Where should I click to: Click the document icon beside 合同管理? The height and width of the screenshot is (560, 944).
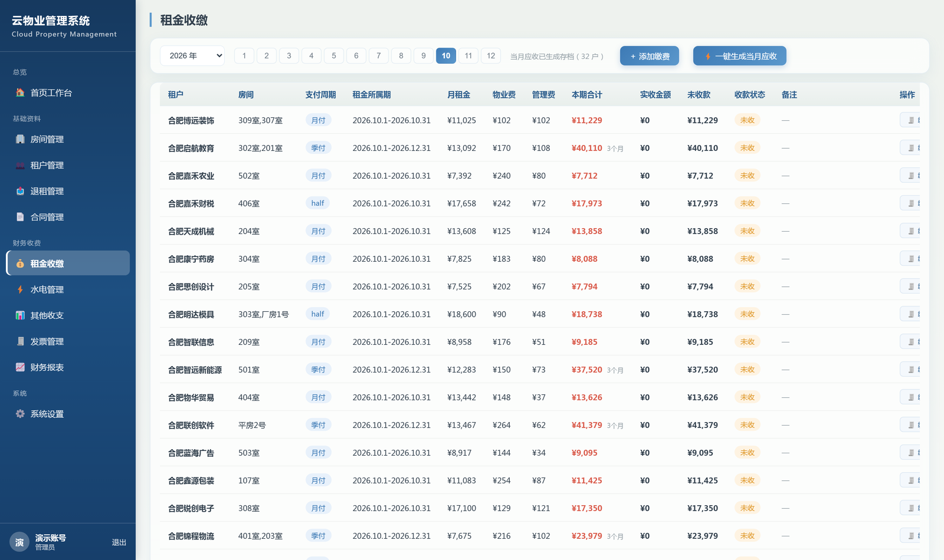tap(20, 217)
